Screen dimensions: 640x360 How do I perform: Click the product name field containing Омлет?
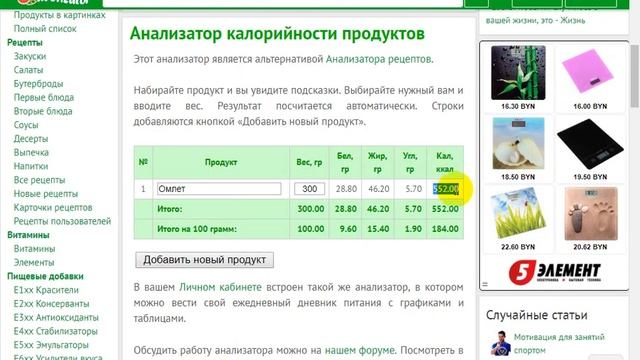tap(219, 189)
